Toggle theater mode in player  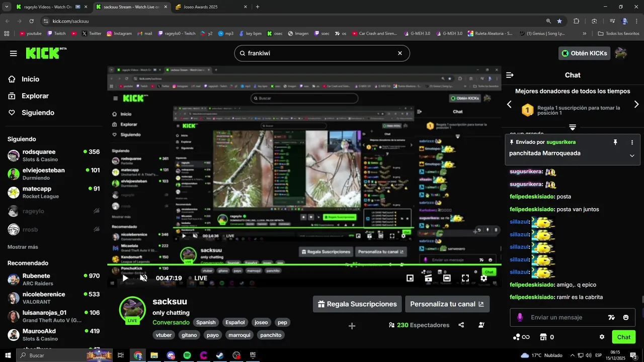pyautogui.click(x=447, y=278)
